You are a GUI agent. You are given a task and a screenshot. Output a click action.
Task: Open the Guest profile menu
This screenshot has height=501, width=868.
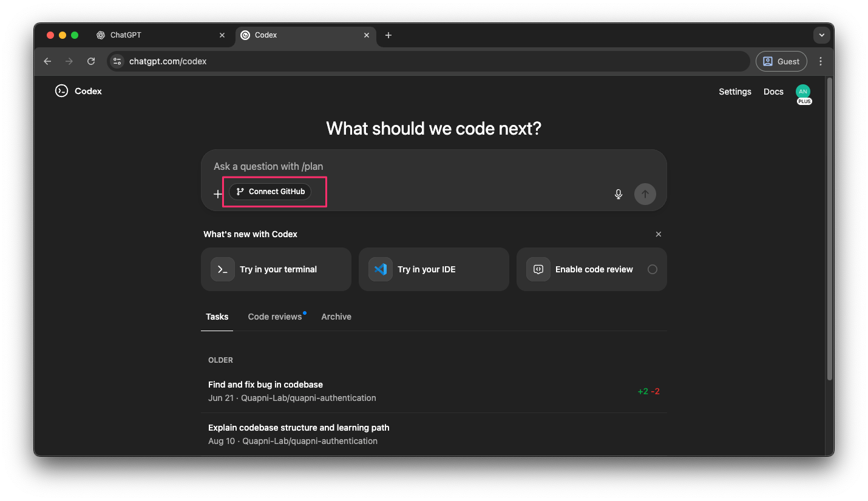[781, 61]
